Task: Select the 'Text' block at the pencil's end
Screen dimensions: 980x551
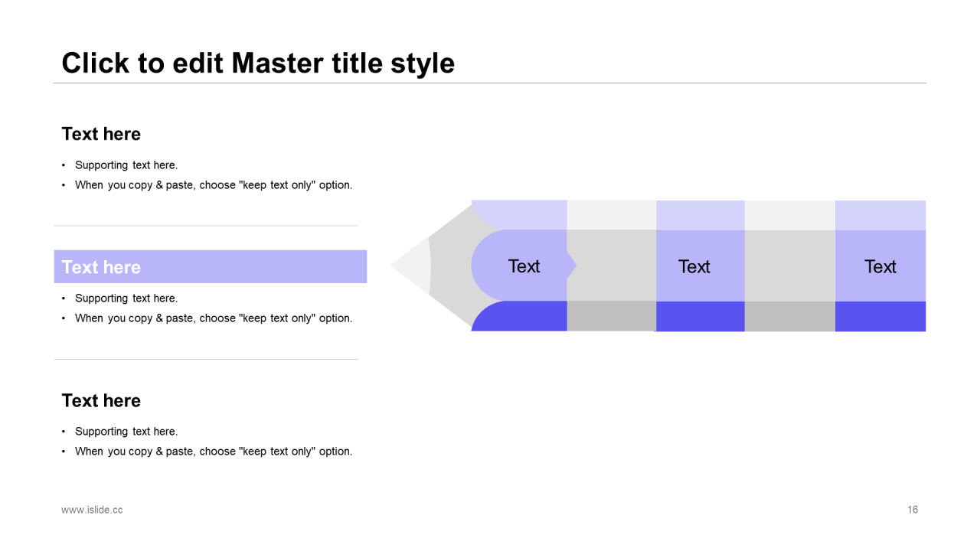Action: point(880,266)
